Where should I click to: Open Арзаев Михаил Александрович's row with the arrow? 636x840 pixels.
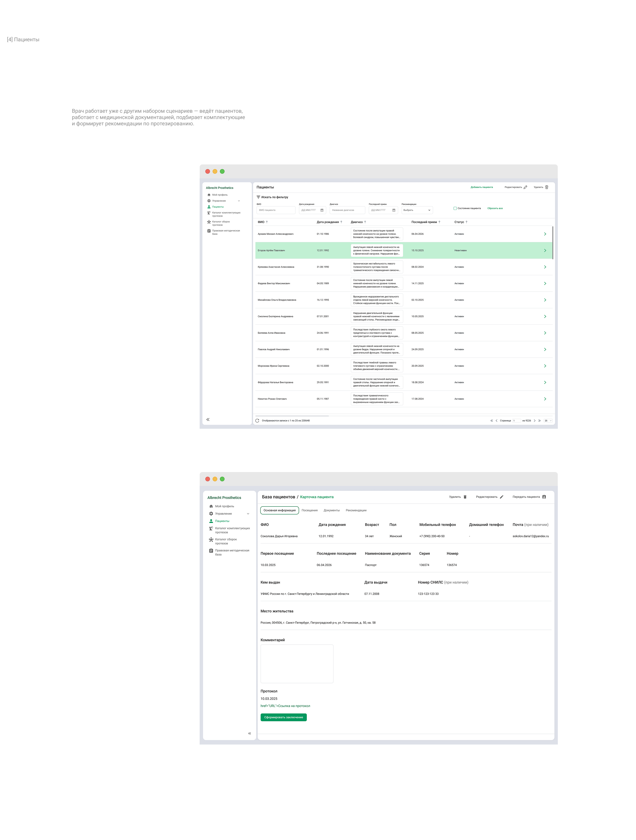coord(545,234)
